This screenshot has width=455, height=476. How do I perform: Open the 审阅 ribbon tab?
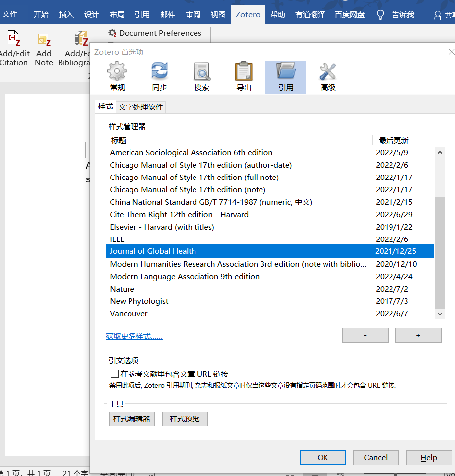coord(193,14)
